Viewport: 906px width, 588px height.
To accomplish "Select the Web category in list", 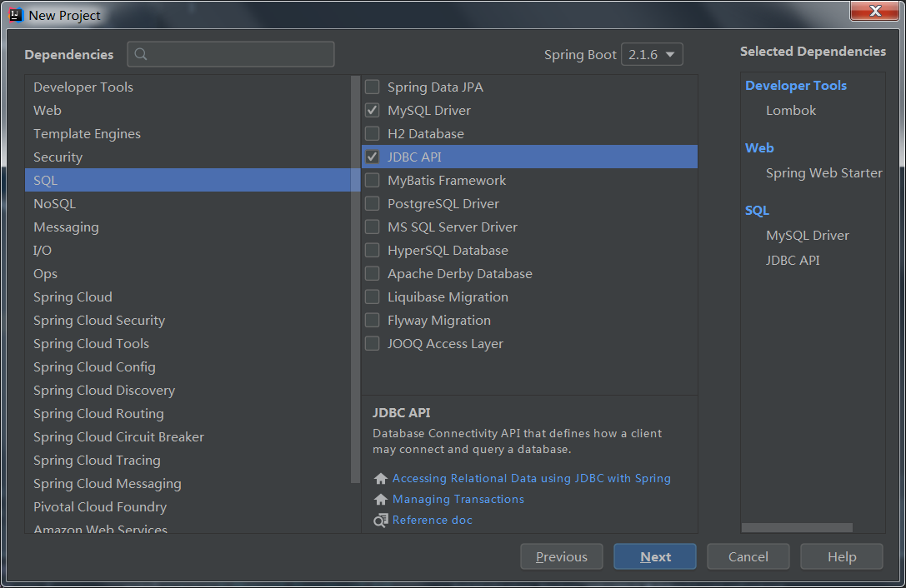I will click(x=188, y=110).
